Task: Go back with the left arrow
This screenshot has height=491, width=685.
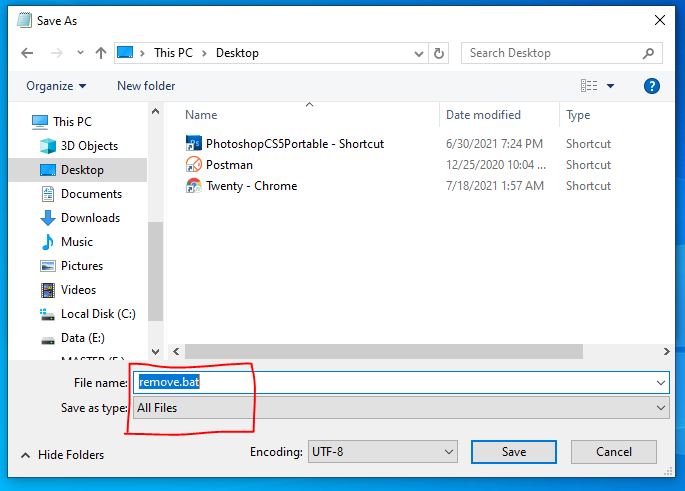Action: 27,53
